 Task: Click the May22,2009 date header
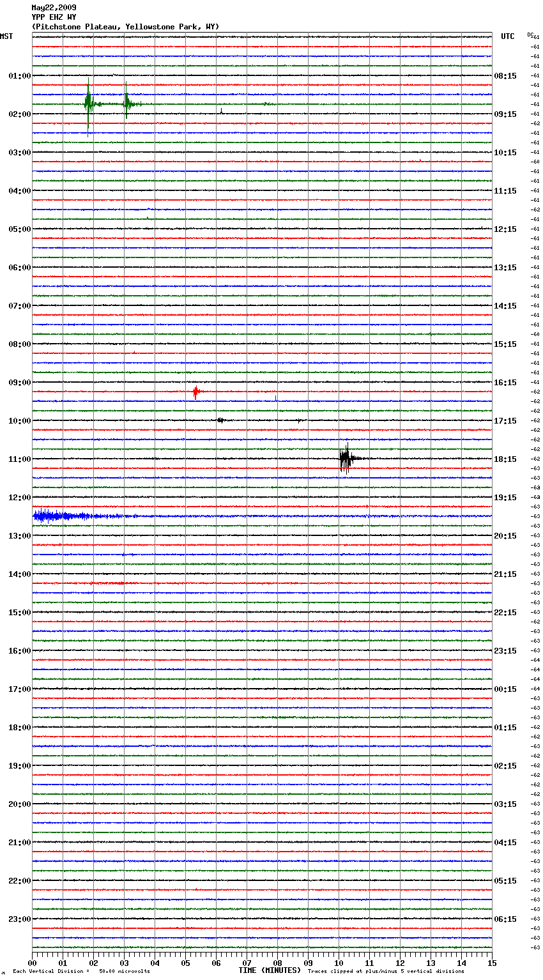[54, 8]
